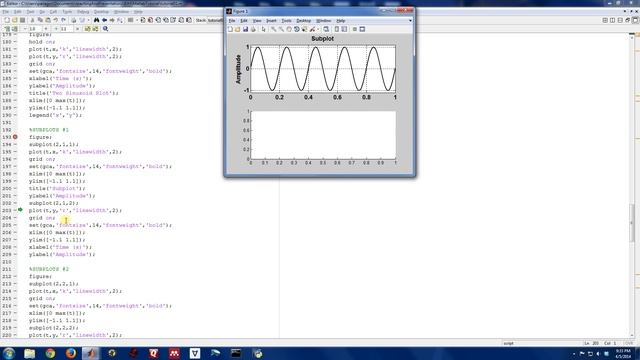Open Chrome from taskbar
The image size is (640, 360).
pos(50,353)
